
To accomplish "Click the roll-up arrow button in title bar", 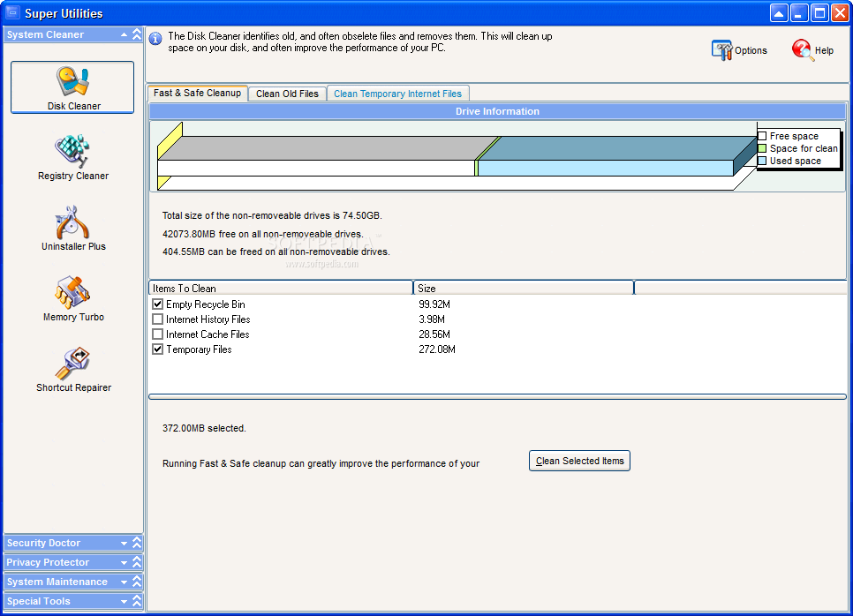I will click(x=779, y=13).
